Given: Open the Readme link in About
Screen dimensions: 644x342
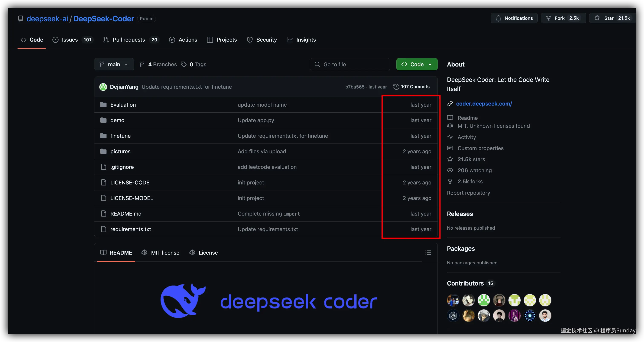Looking at the screenshot, I should coord(468,118).
